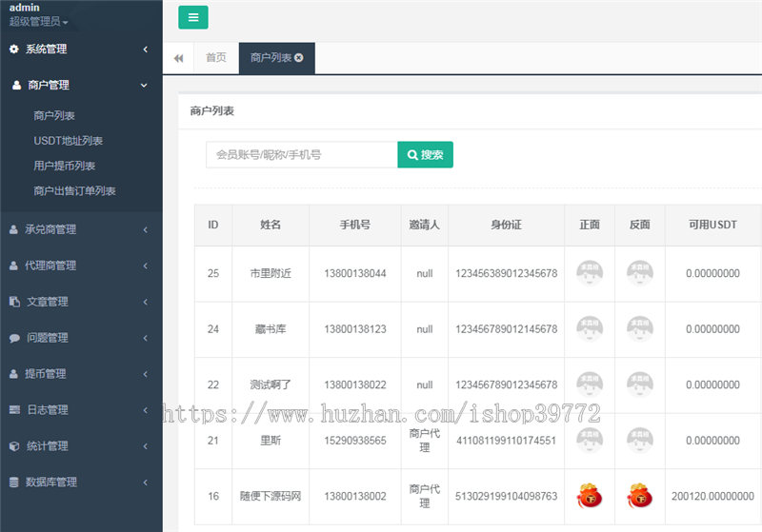Click the 系统管理 gear icon in sidebar
The image size is (762, 532).
pyautogui.click(x=14, y=49)
